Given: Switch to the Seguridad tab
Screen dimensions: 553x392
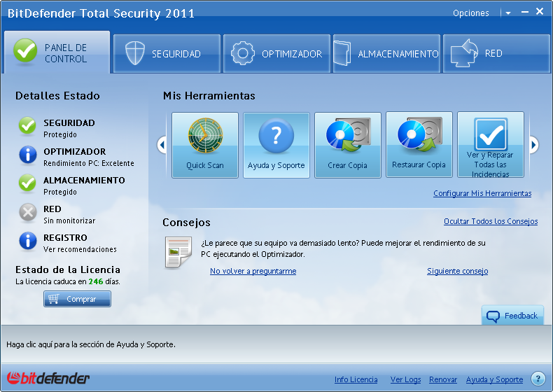Looking at the screenshot, I should (167, 54).
